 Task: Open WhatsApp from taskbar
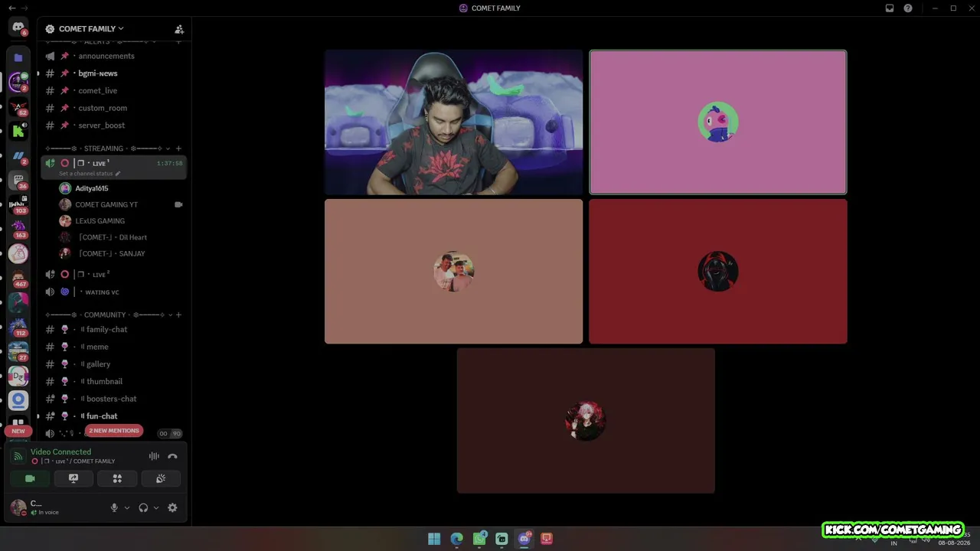click(479, 539)
